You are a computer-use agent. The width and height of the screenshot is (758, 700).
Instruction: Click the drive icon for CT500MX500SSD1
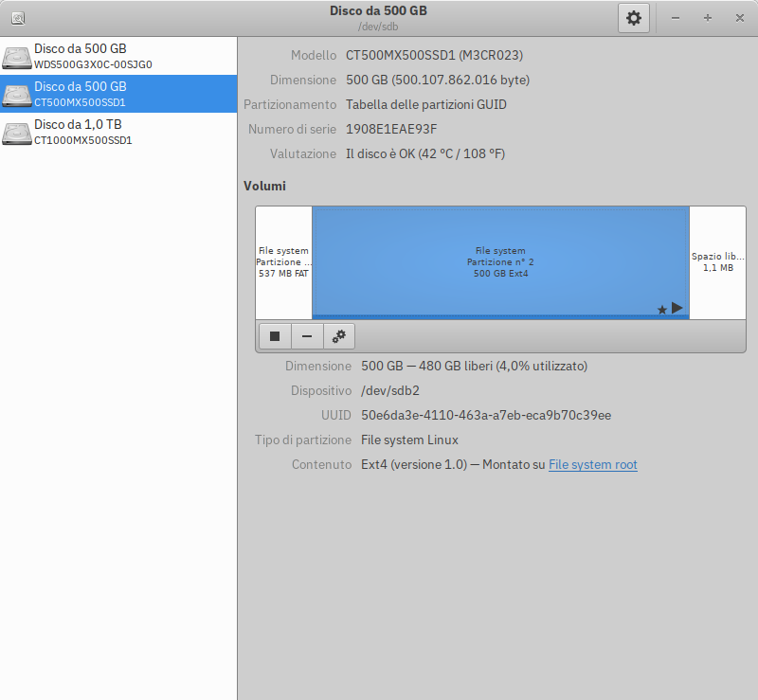tap(17, 95)
